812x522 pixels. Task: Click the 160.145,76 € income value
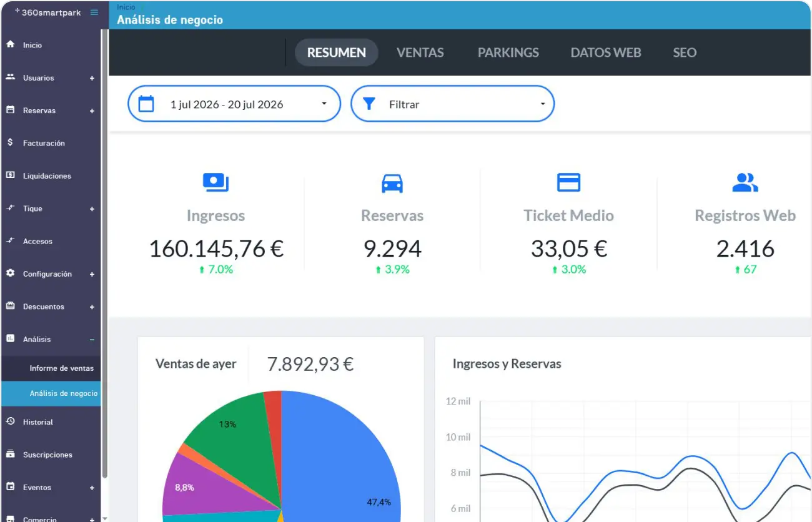(x=216, y=249)
